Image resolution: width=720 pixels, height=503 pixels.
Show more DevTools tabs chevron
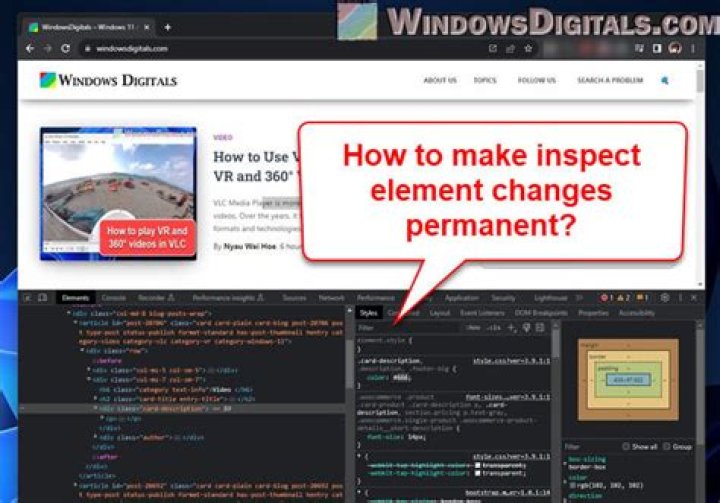pos(579,298)
